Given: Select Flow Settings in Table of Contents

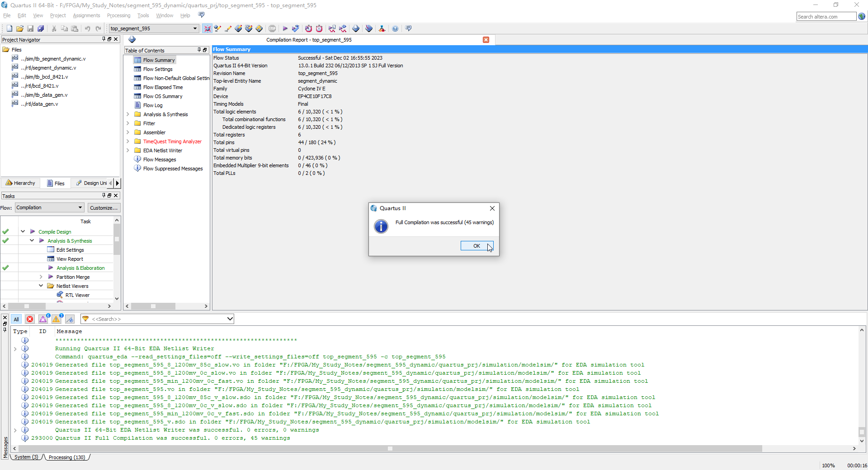Looking at the screenshot, I should [x=158, y=69].
